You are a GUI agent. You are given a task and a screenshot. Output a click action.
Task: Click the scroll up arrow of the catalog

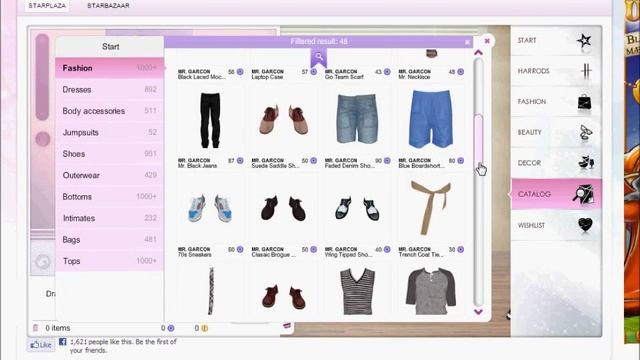[x=478, y=52]
